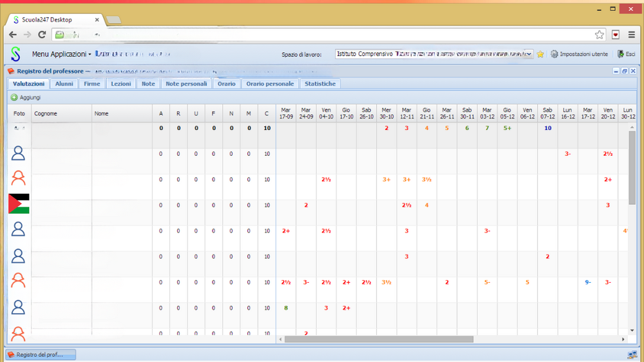This screenshot has height=362, width=644.
Task: Open the Statistiche tab
Action: point(320,84)
